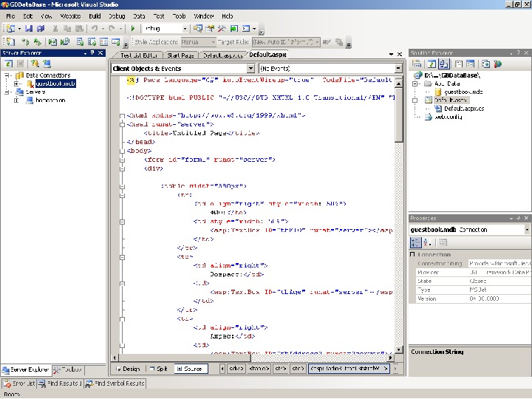532x399 pixels.
Task: Click the Start Debugging play icon
Action: tap(133, 29)
